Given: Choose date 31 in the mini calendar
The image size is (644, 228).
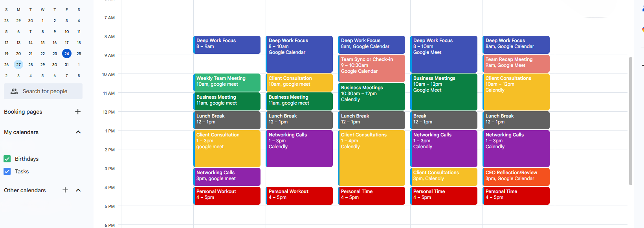Looking at the screenshot, I should pyautogui.click(x=67, y=64).
